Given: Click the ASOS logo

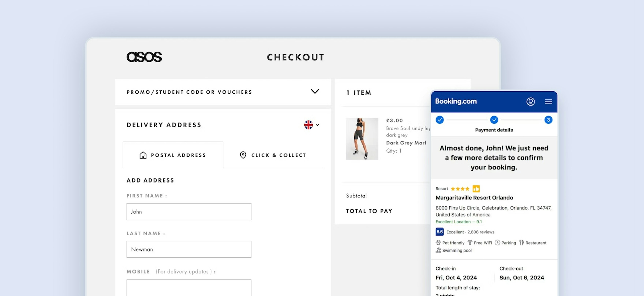Looking at the screenshot, I should click(144, 57).
